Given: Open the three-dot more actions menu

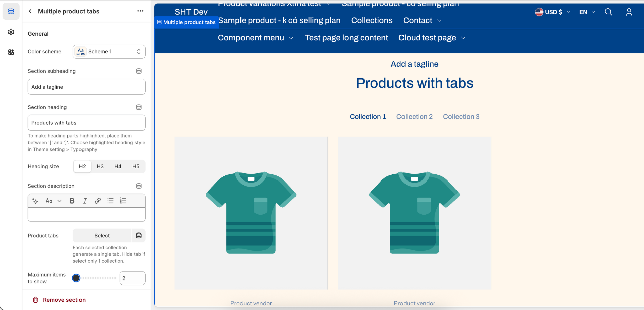Looking at the screenshot, I should [x=140, y=11].
